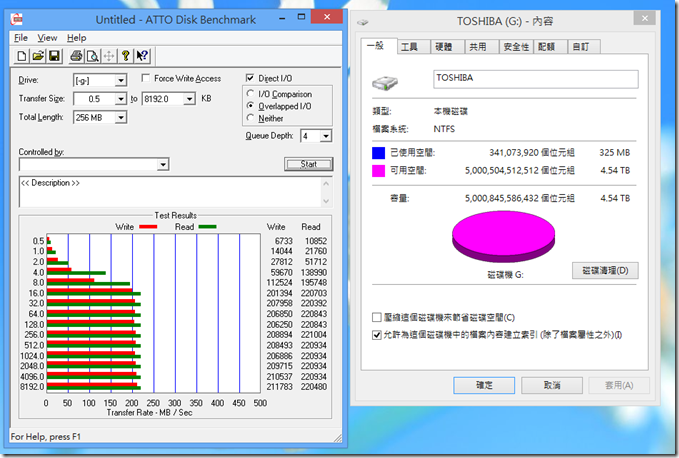Uncheck the file indexing checkbox in TOSHIBA properties
The width and height of the screenshot is (679, 458).
(x=377, y=335)
